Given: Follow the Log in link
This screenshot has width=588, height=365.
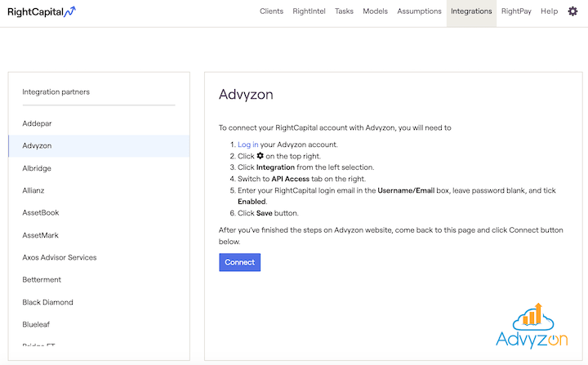Looking at the screenshot, I should pos(248,145).
